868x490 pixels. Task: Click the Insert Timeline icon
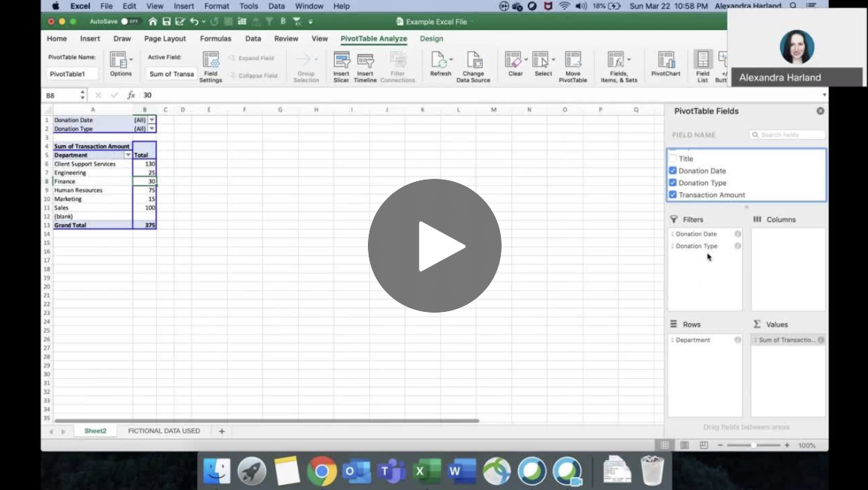click(366, 62)
